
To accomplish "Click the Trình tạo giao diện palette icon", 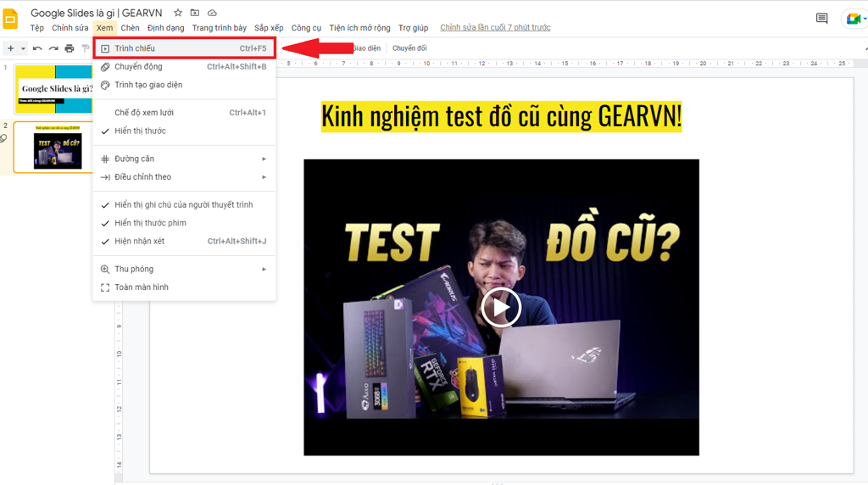I will click(x=105, y=86).
